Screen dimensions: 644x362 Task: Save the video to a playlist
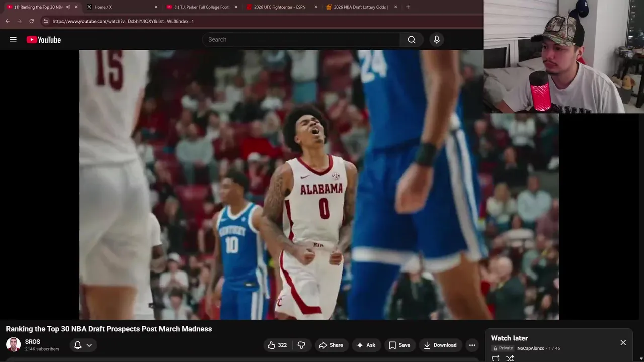coord(399,345)
